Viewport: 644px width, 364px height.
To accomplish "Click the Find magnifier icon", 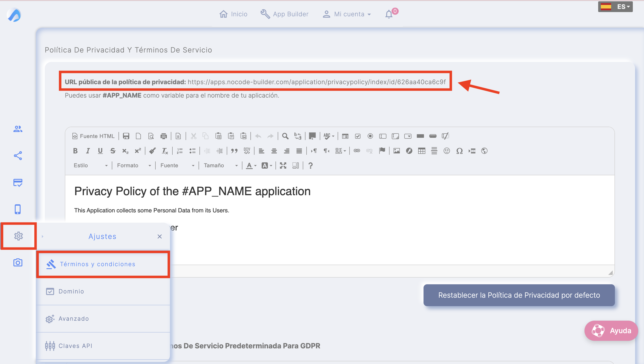I will tap(285, 136).
